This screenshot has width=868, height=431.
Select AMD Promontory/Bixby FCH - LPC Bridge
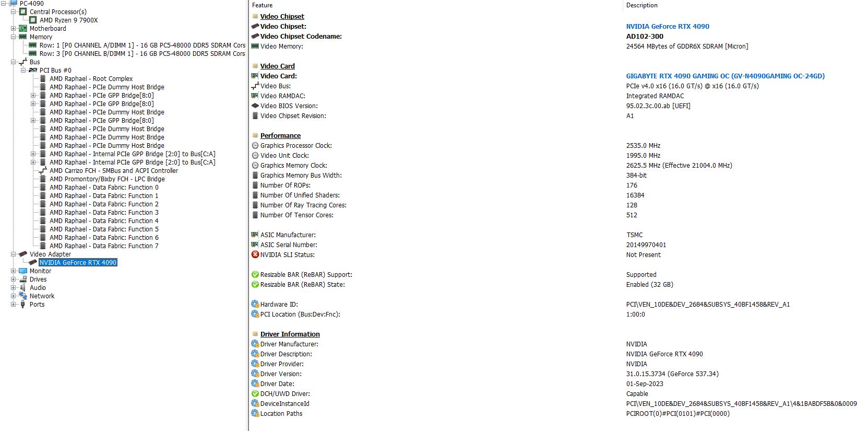click(107, 179)
